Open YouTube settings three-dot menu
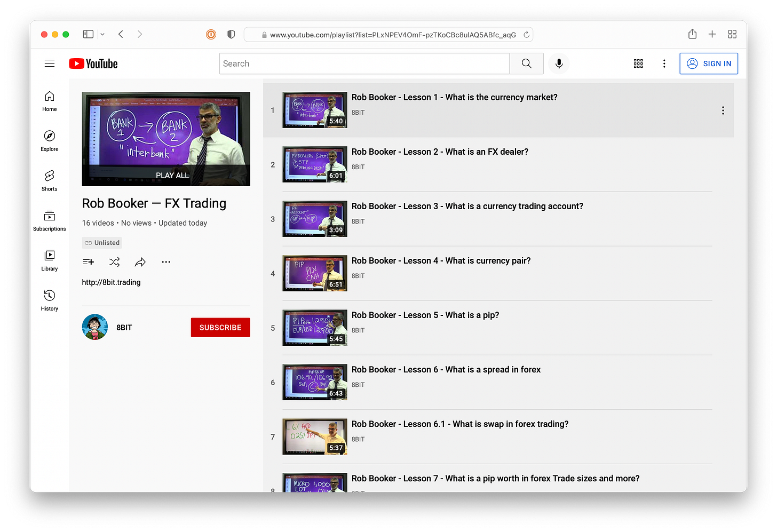Image resolution: width=777 pixels, height=532 pixels. point(664,63)
